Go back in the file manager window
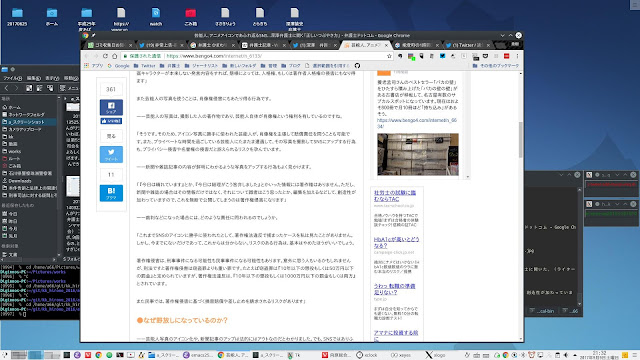The width and height of the screenshot is (640, 360). 7,88
